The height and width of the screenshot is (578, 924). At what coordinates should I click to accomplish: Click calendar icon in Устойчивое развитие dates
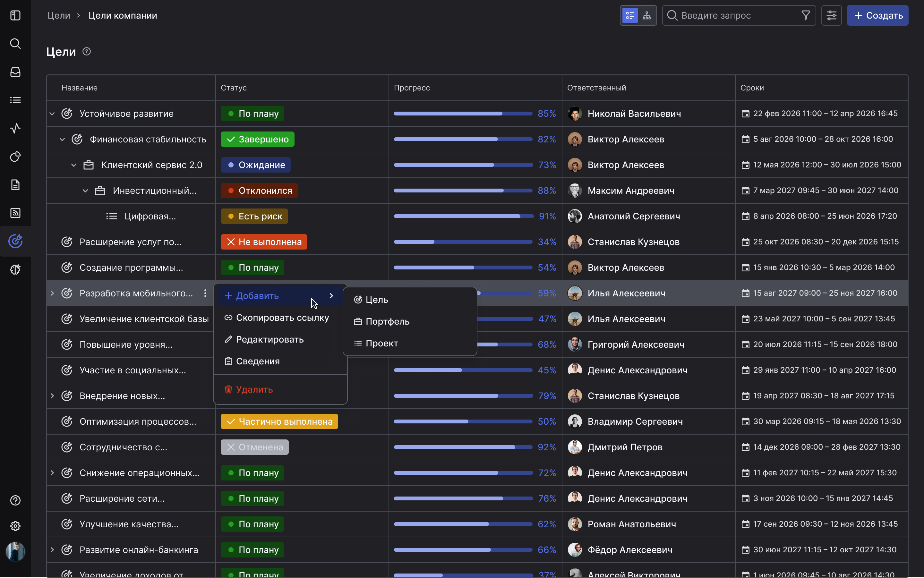(746, 114)
